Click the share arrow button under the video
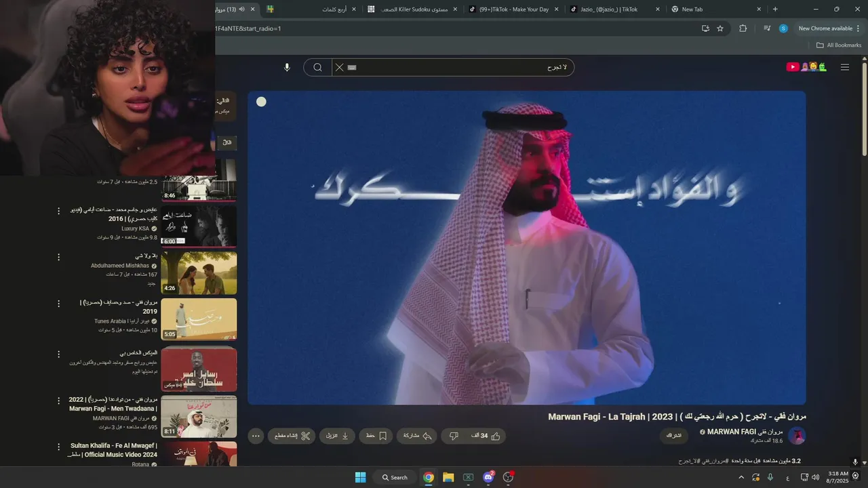 point(418,436)
